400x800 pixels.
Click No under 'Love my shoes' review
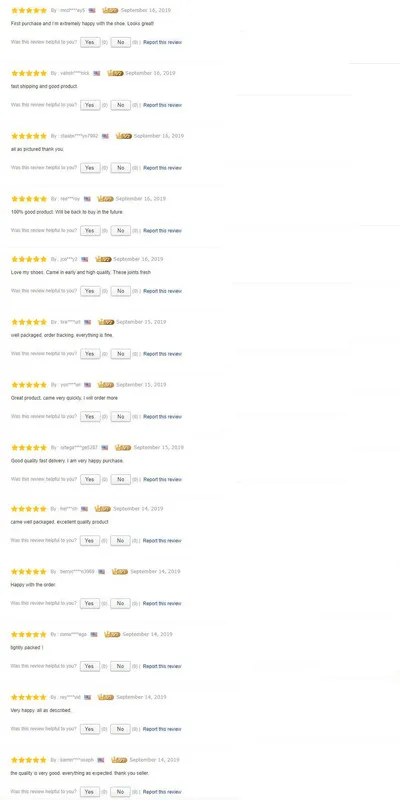click(120, 291)
